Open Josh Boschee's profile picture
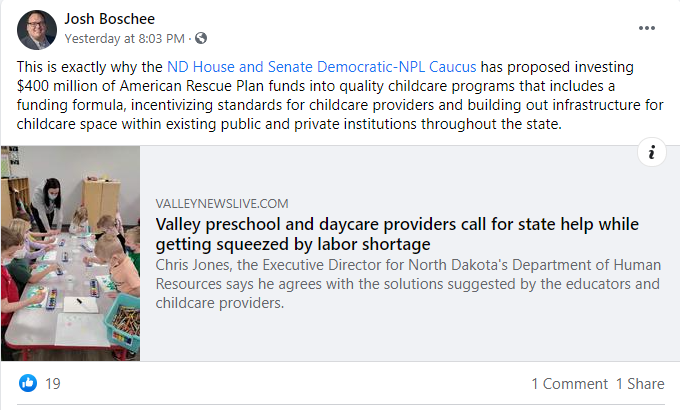680x410 pixels. click(x=34, y=29)
